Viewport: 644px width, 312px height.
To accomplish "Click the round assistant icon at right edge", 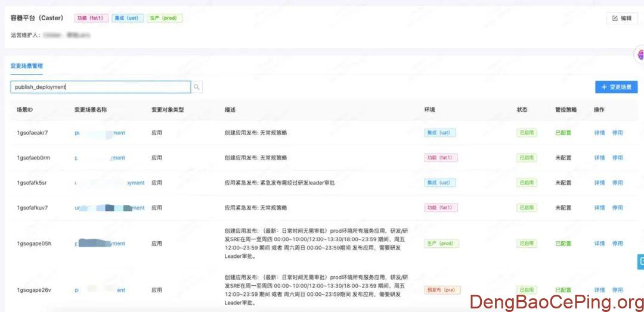I will click(639, 55).
